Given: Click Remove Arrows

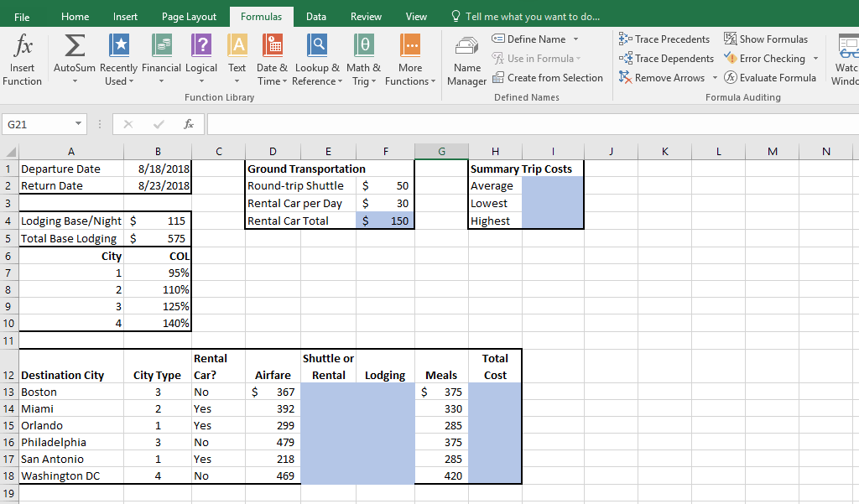Looking at the screenshot, I should [662, 78].
